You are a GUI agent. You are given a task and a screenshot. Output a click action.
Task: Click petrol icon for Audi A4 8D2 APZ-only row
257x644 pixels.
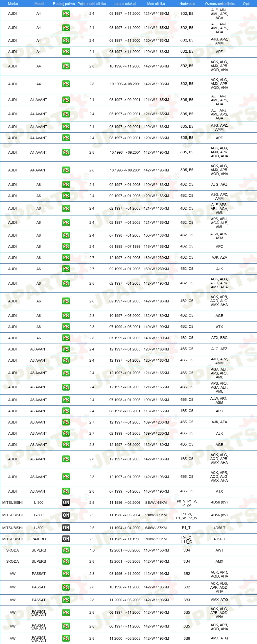(x=66, y=52)
